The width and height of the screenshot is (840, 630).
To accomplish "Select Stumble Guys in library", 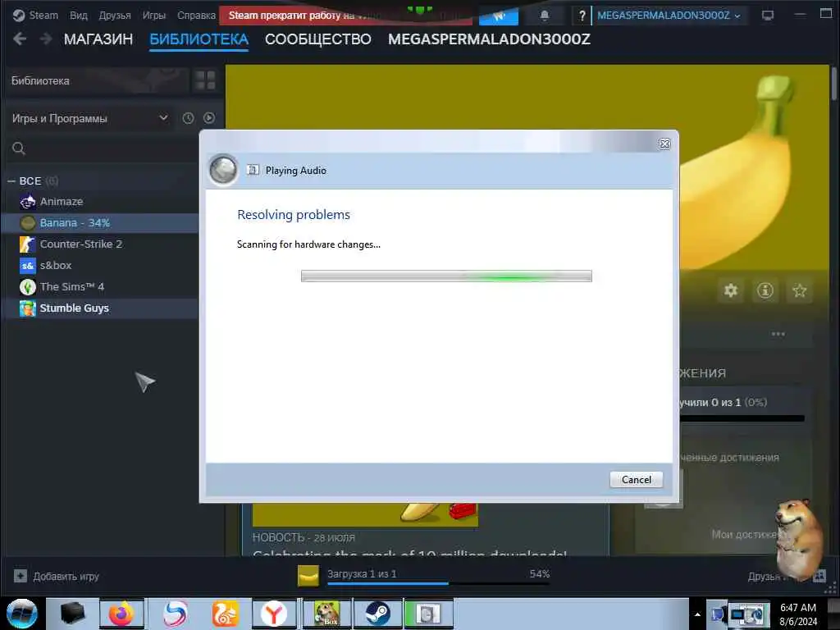I will [x=102, y=308].
